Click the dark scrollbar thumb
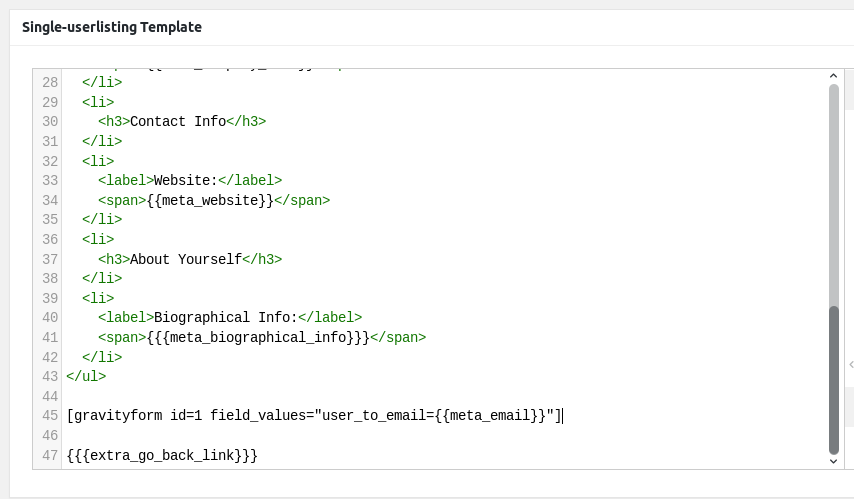The height and width of the screenshot is (499, 854). (x=834, y=380)
